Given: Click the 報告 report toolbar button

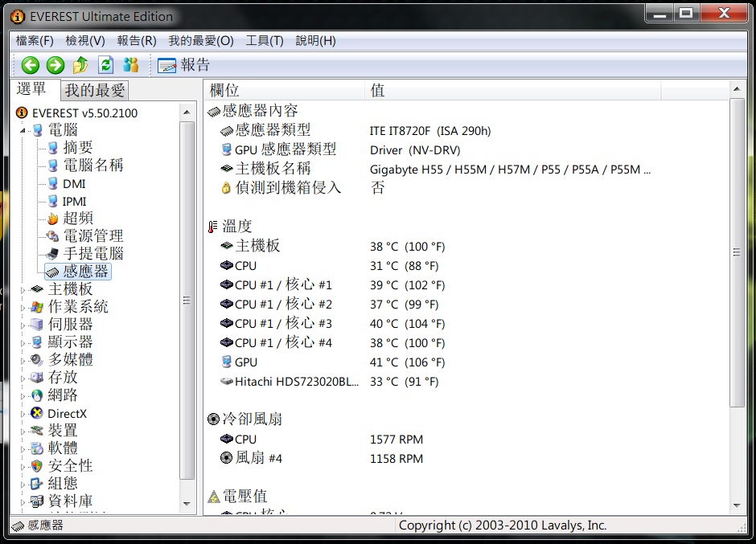Looking at the screenshot, I should [183, 65].
